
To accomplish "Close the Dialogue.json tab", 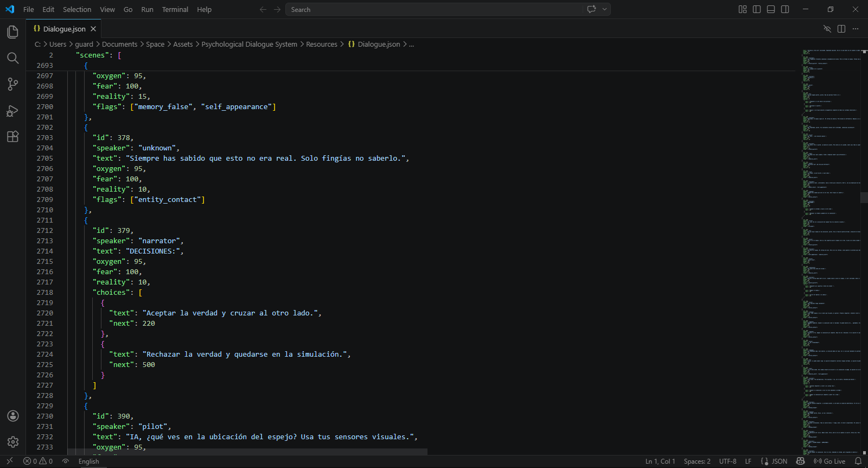I will tap(93, 29).
